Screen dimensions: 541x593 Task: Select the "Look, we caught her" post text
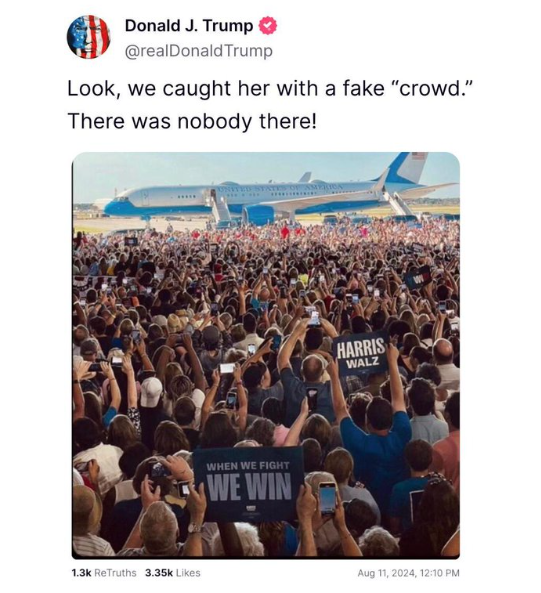pos(271,89)
